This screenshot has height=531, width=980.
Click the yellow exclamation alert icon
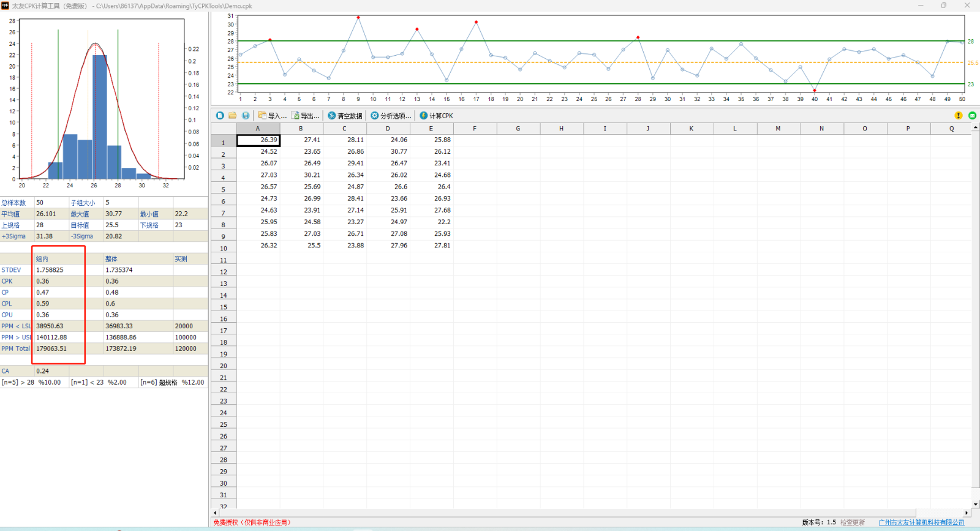(x=959, y=115)
